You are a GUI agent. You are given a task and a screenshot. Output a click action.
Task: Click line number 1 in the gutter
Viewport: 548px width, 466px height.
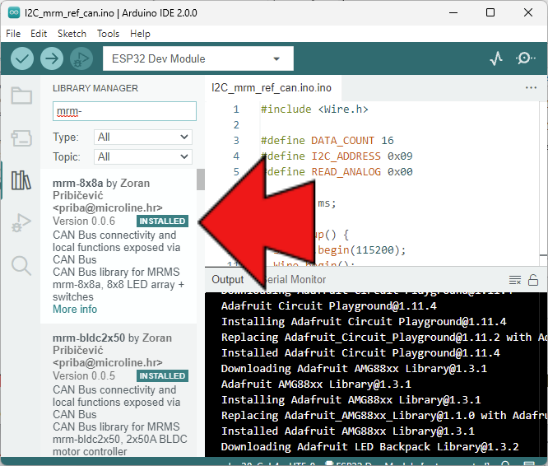tap(236, 109)
